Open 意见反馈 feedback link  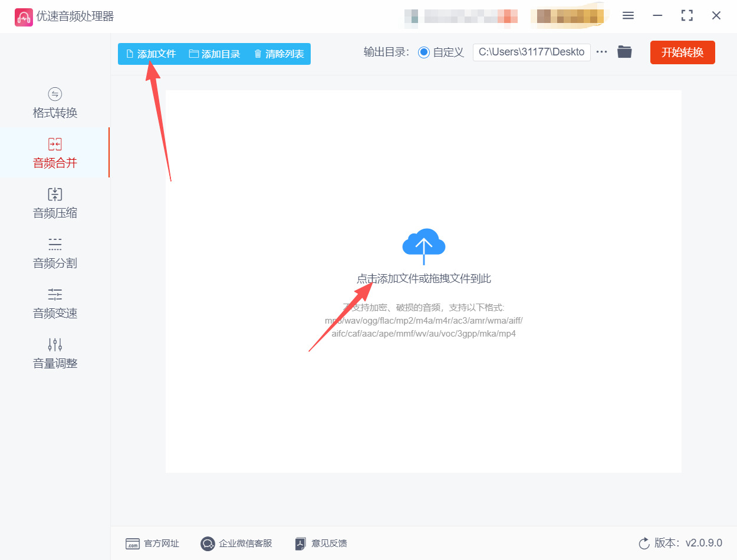tap(320, 543)
